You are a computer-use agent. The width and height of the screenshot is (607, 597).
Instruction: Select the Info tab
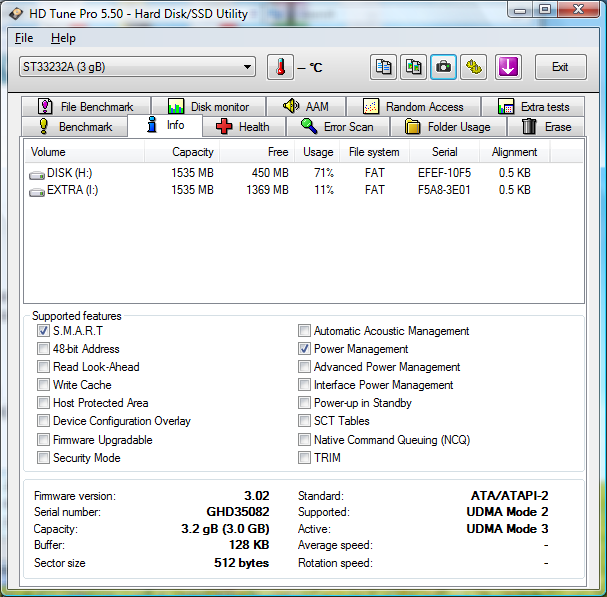coord(165,125)
